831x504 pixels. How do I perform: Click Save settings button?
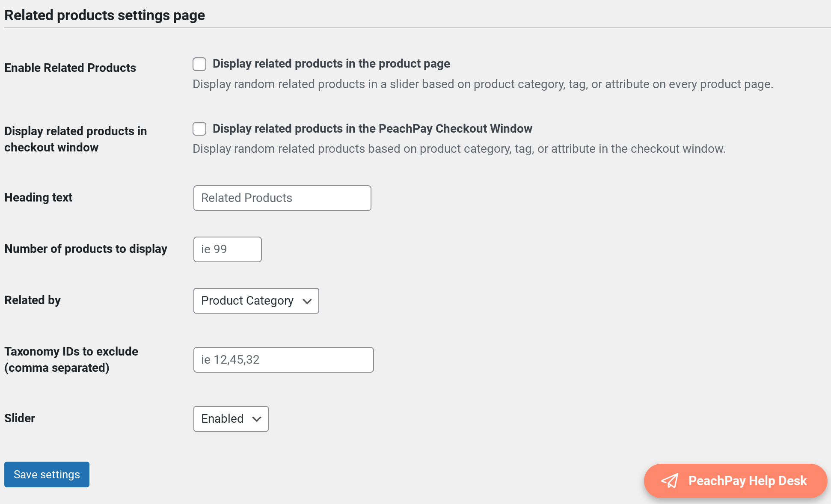46,474
